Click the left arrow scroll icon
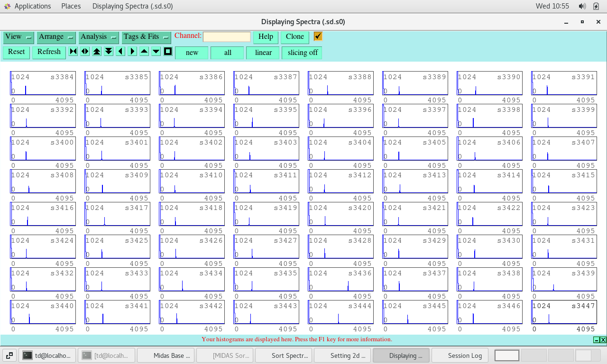 click(x=120, y=52)
